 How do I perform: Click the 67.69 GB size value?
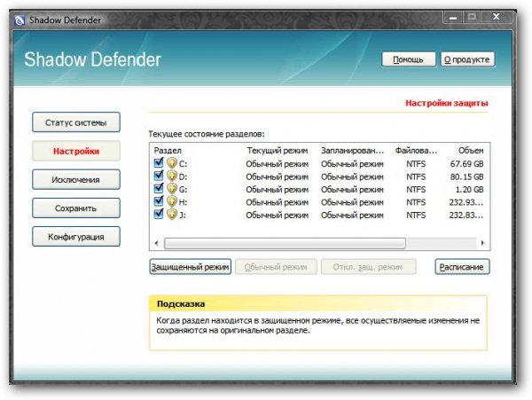tap(466, 164)
